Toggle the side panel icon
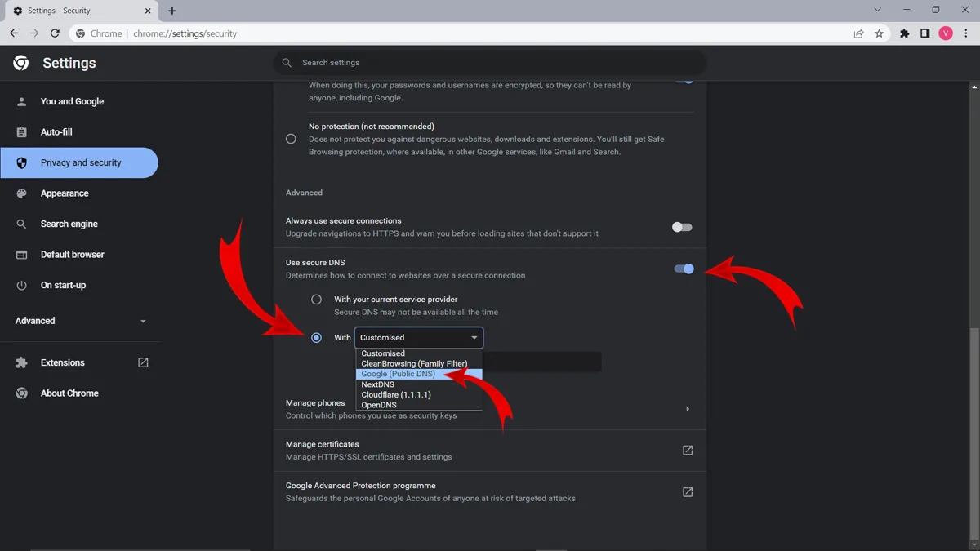Screen dimensions: 980x551 pyautogui.click(x=924, y=33)
